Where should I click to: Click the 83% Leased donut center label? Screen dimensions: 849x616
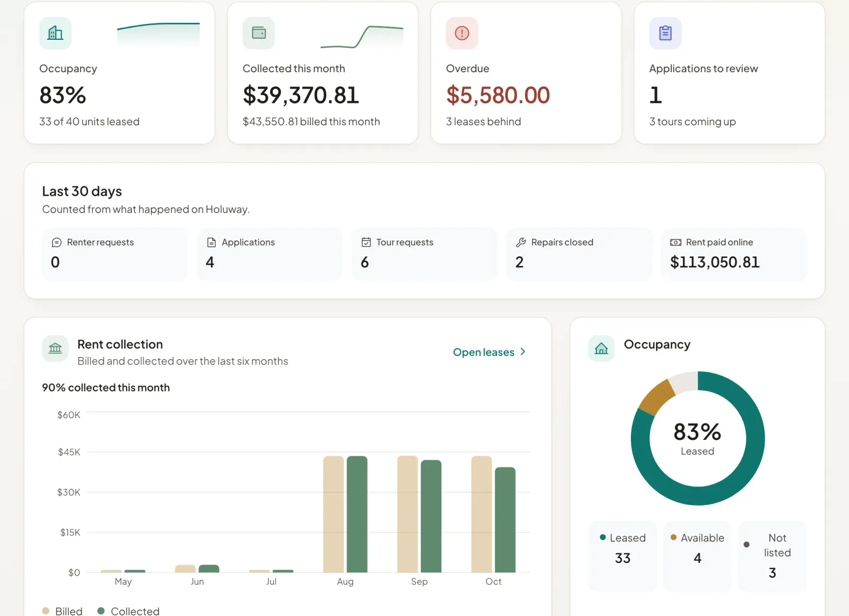coord(697,438)
